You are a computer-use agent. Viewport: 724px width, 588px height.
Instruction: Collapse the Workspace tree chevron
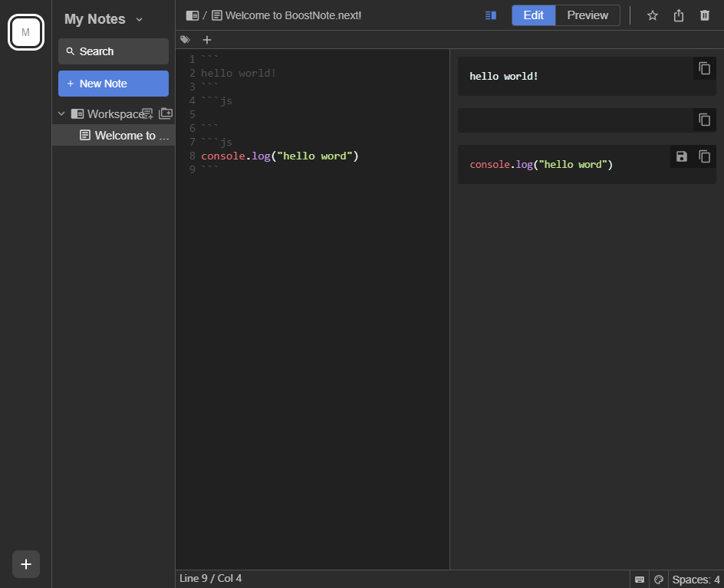point(61,113)
